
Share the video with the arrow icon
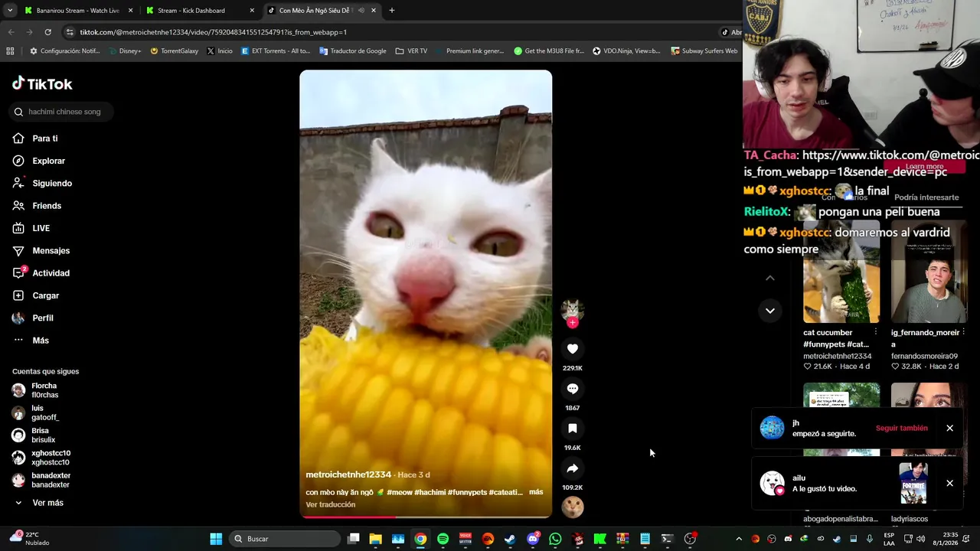click(572, 468)
